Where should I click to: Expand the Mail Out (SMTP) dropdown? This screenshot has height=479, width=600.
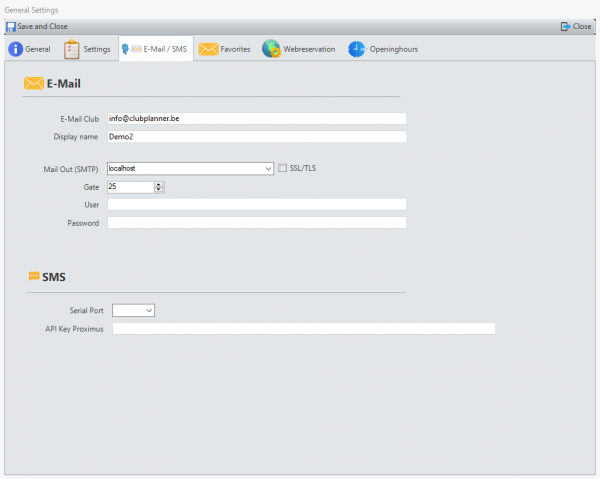pyautogui.click(x=268, y=169)
